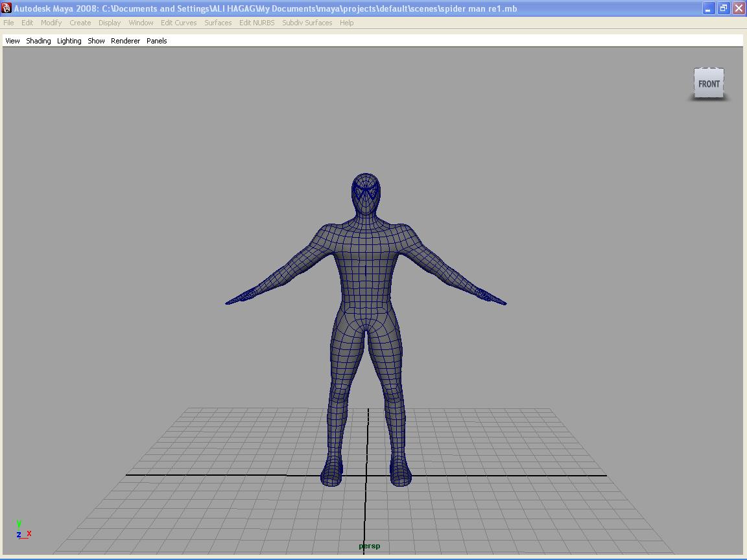Open the File menu

tap(8, 23)
